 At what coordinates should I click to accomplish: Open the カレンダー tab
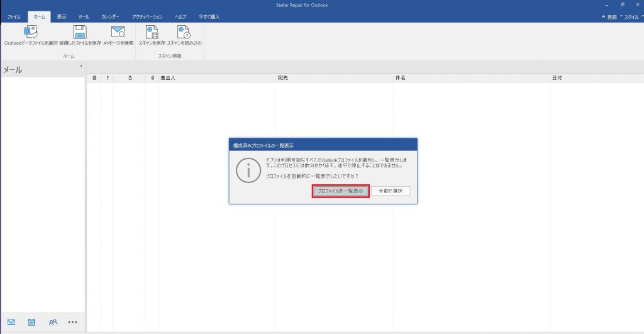pyautogui.click(x=111, y=17)
